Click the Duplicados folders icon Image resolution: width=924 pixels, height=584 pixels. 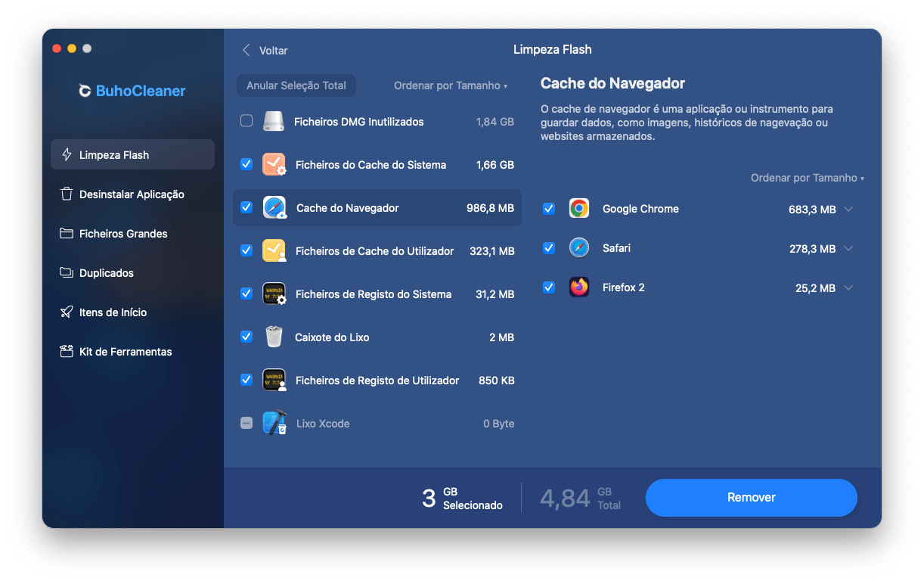[67, 272]
